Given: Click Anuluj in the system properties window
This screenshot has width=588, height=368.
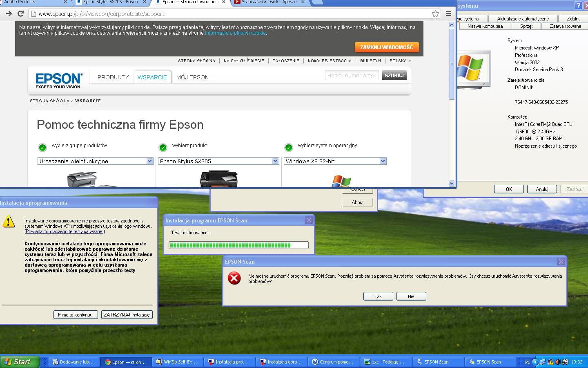Looking at the screenshot, I should point(542,189).
